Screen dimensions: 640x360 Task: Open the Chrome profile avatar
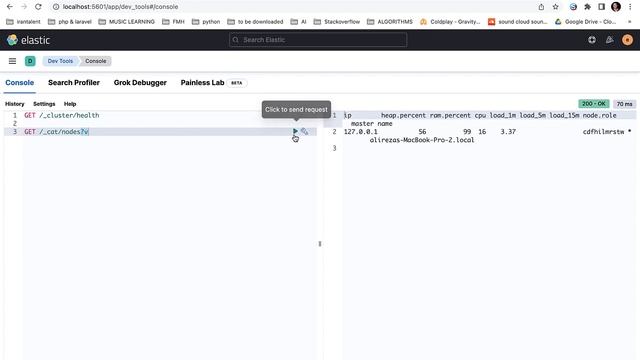(616, 7)
